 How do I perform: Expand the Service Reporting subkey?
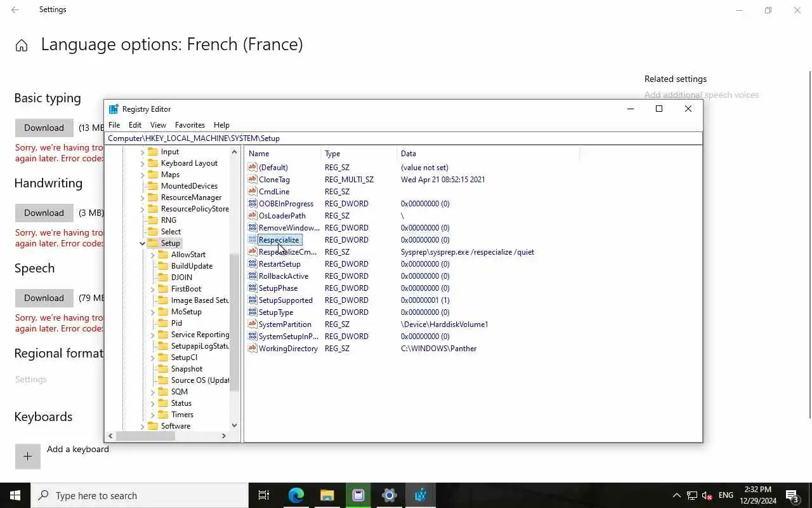[x=152, y=335]
